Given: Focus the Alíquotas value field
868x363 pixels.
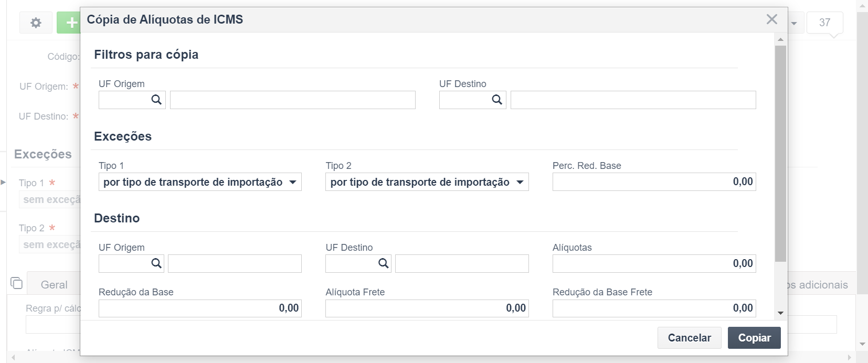Looking at the screenshot, I should pyautogui.click(x=654, y=263).
